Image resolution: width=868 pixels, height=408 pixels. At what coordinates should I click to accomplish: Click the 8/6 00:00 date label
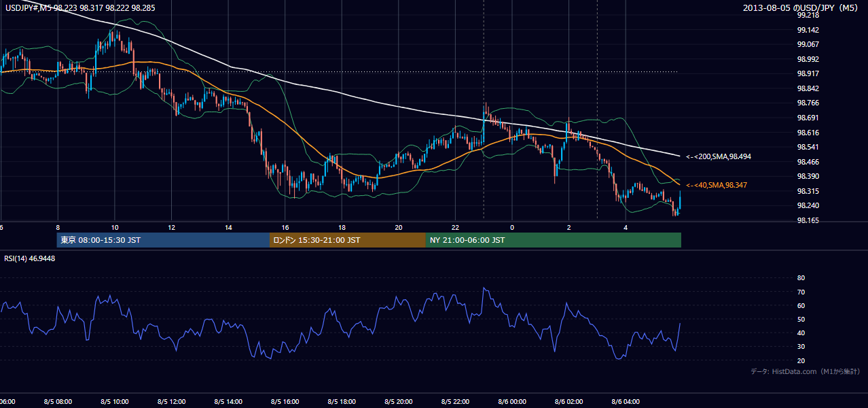click(x=512, y=402)
